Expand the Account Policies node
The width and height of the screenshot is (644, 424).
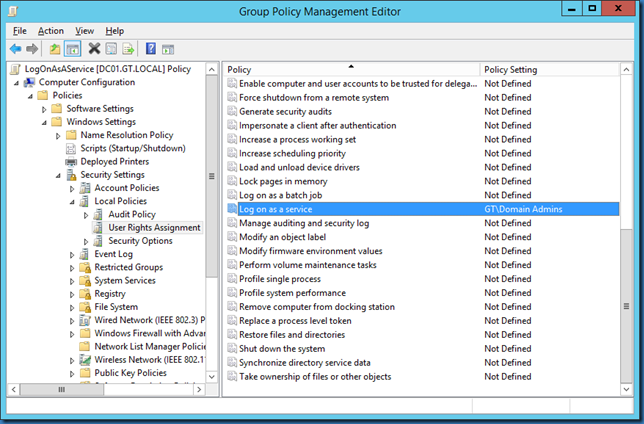tap(72, 188)
